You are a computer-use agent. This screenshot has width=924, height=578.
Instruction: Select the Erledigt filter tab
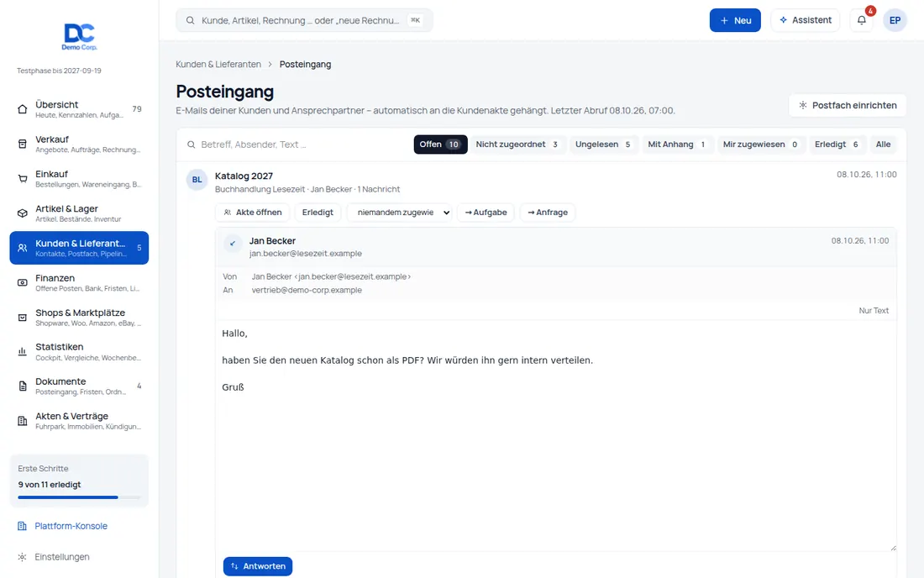[x=837, y=144]
